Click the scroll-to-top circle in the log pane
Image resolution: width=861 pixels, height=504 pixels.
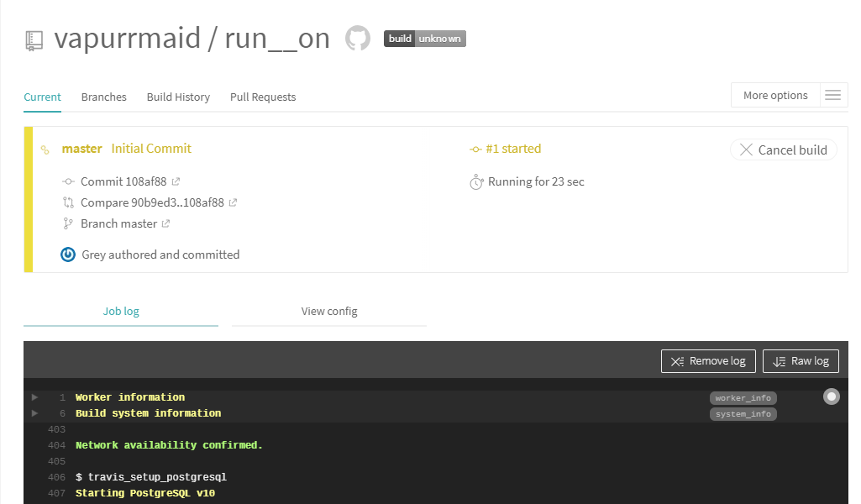tap(831, 396)
